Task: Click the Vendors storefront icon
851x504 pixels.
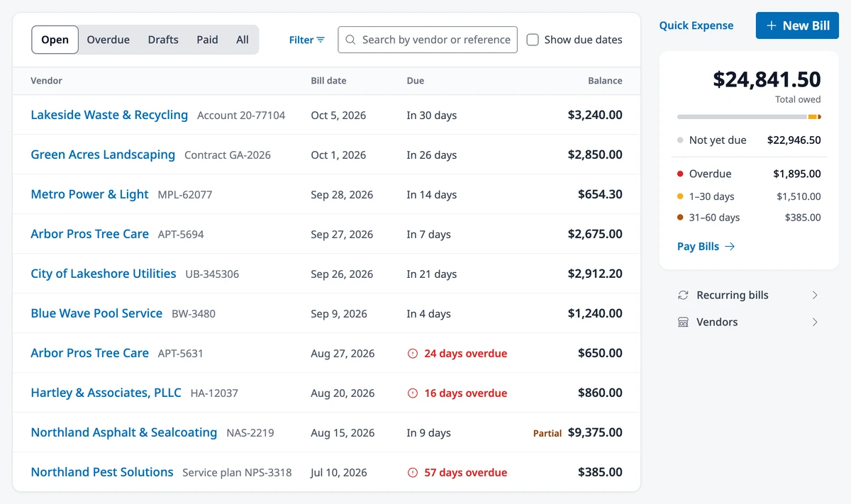Action: pyautogui.click(x=683, y=322)
